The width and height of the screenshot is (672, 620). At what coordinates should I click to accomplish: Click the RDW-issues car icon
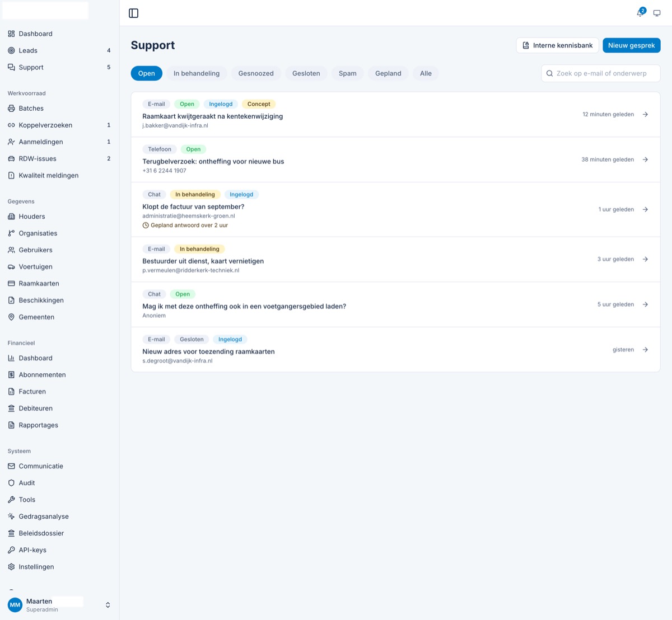(11, 159)
